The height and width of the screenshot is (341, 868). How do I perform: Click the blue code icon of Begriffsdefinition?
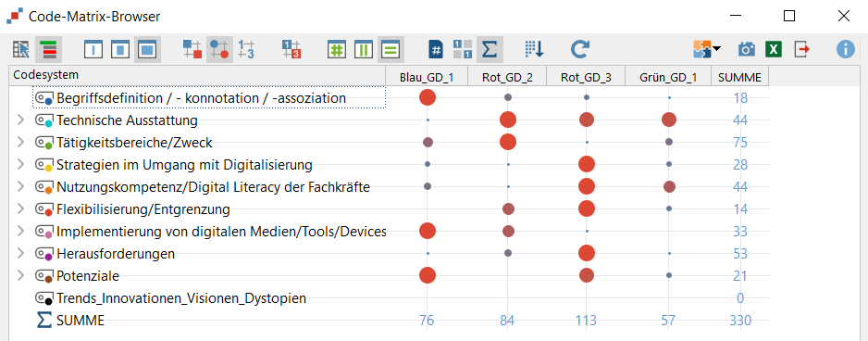click(43, 99)
